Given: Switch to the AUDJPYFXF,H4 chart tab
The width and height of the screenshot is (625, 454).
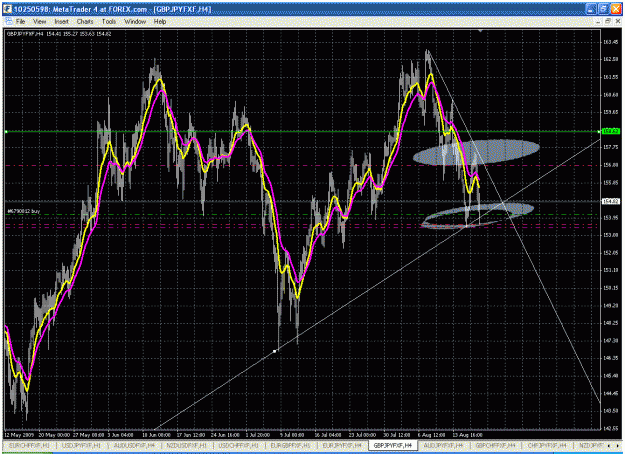Looking at the screenshot, I should [443, 445].
